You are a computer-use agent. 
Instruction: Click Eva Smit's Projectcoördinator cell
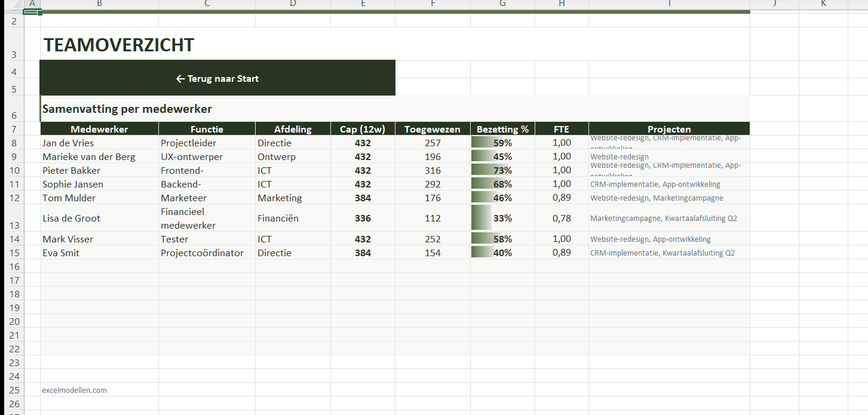point(202,253)
